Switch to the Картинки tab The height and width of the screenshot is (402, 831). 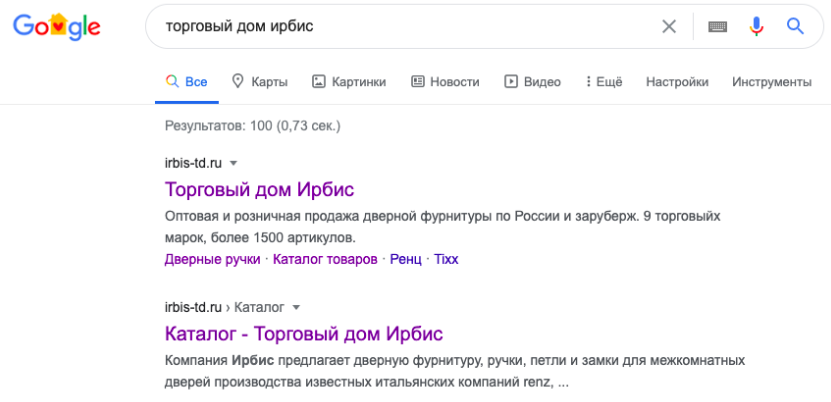coord(349,82)
